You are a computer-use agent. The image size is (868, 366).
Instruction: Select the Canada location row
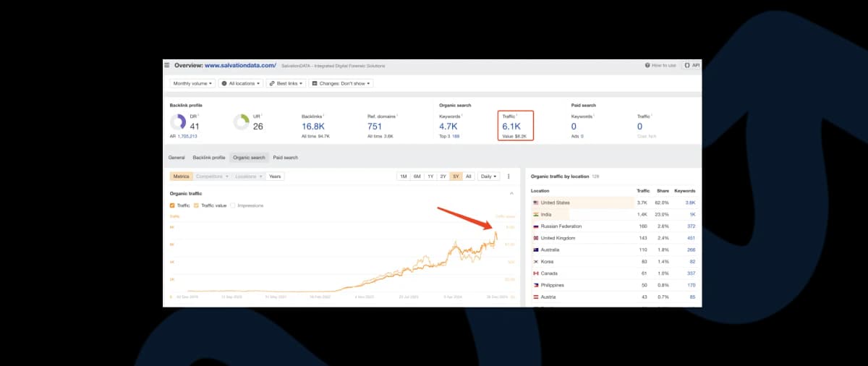click(613, 273)
